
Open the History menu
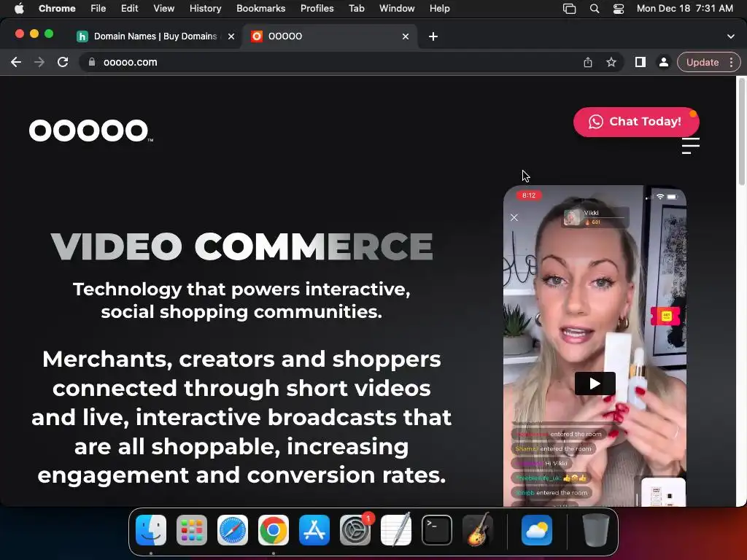point(205,8)
